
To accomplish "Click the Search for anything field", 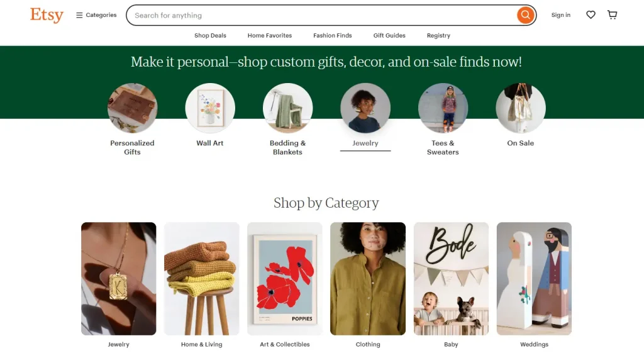I will click(321, 15).
